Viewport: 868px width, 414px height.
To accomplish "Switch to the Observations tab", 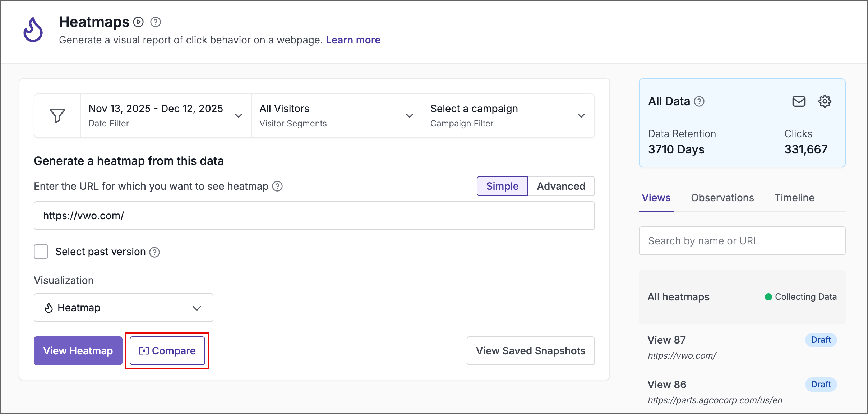I will pos(722,198).
